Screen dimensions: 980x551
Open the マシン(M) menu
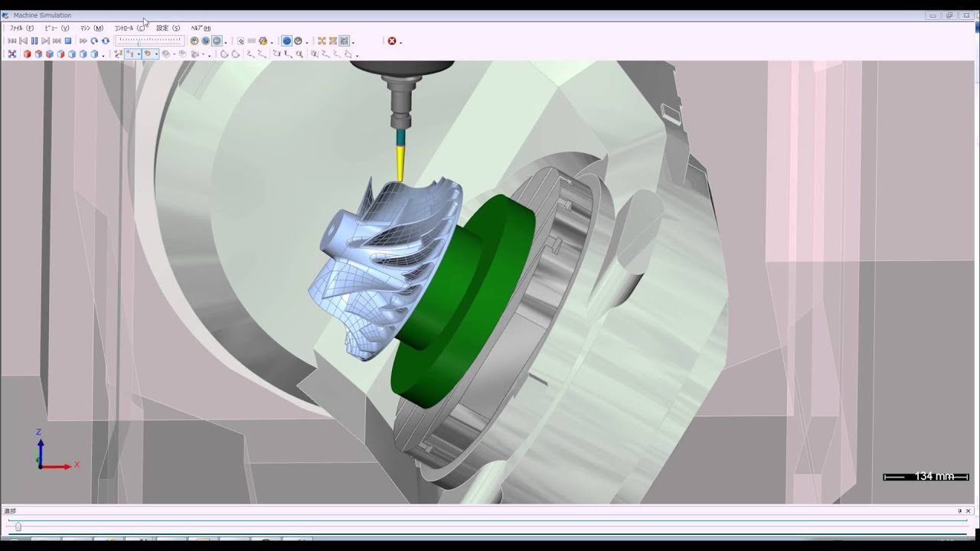(x=92, y=28)
